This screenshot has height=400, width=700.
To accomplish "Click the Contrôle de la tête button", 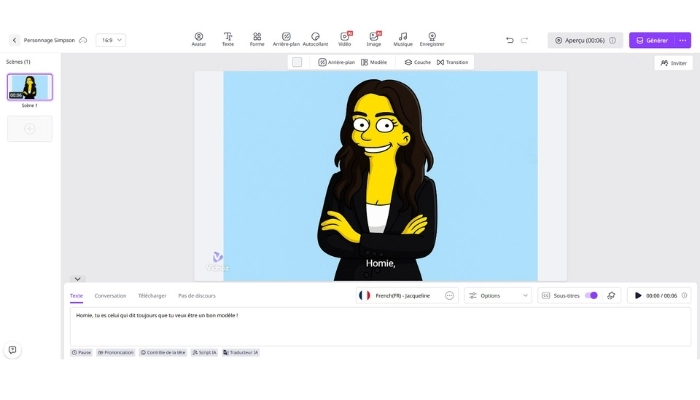I will click(163, 352).
